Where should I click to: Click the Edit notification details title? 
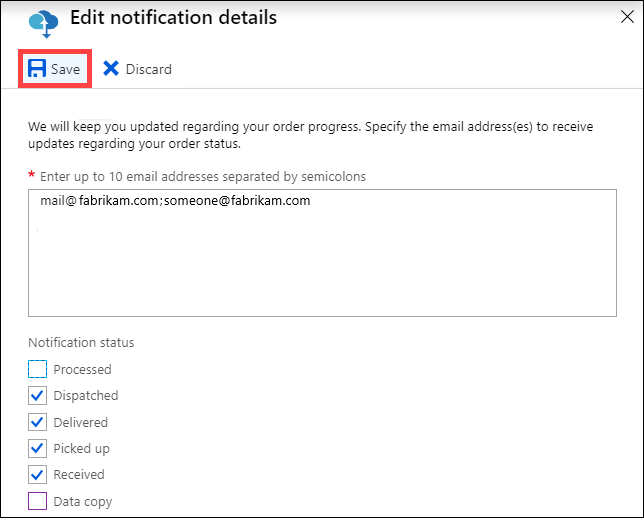click(x=173, y=18)
